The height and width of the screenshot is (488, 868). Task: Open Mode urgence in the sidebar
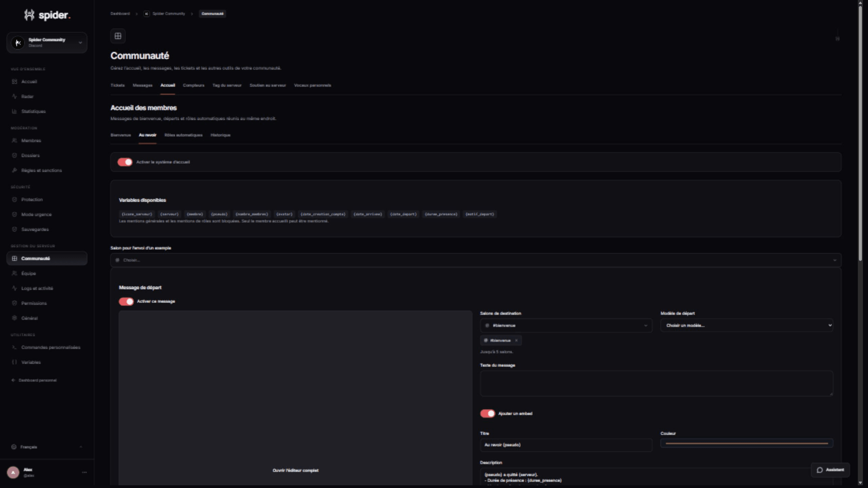click(x=47, y=215)
